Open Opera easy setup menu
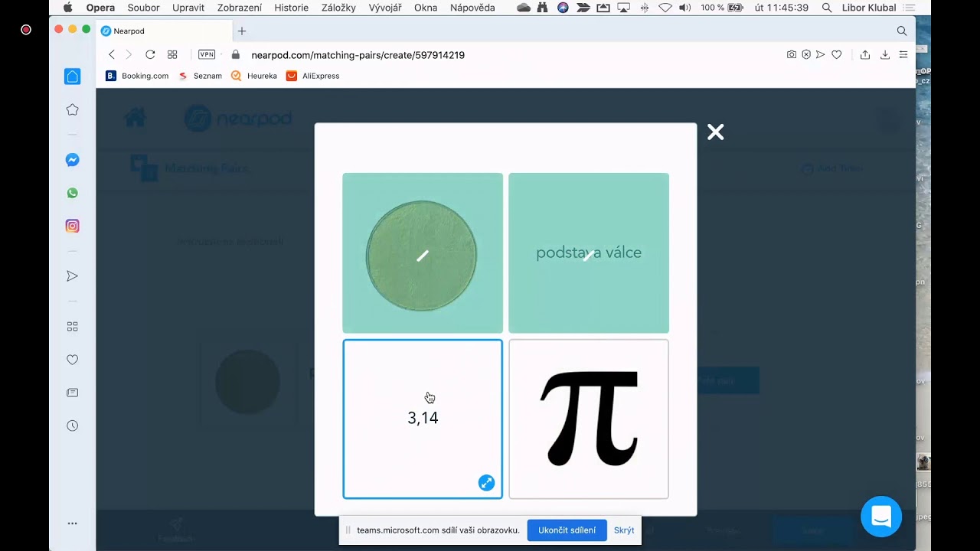This screenshot has height=551, width=980. pos(903,54)
